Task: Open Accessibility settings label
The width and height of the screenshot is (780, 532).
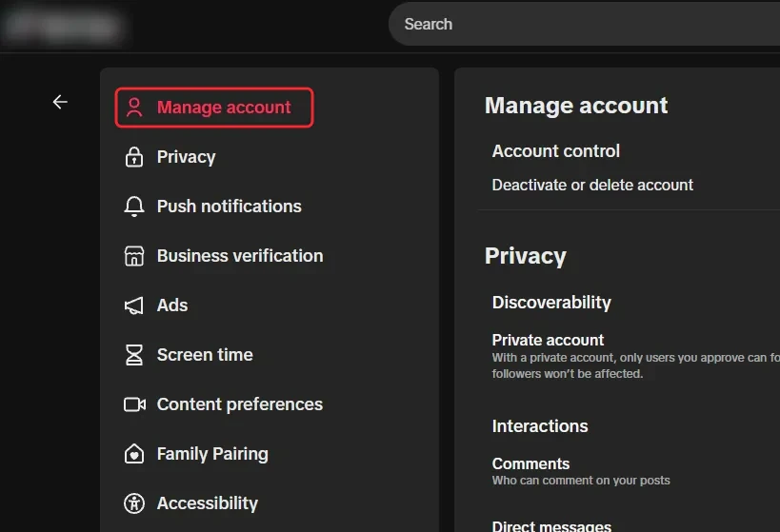Action: pyautogui.click(x=208, y=503)
